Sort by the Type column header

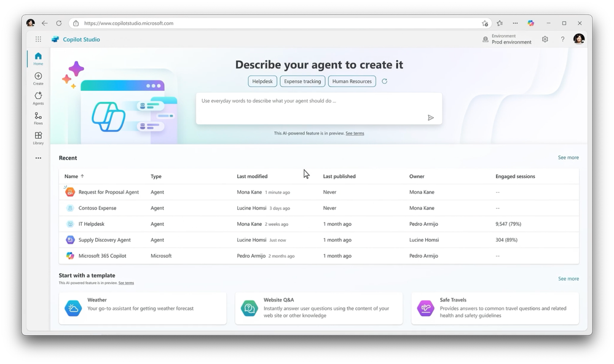pos(156,176)
